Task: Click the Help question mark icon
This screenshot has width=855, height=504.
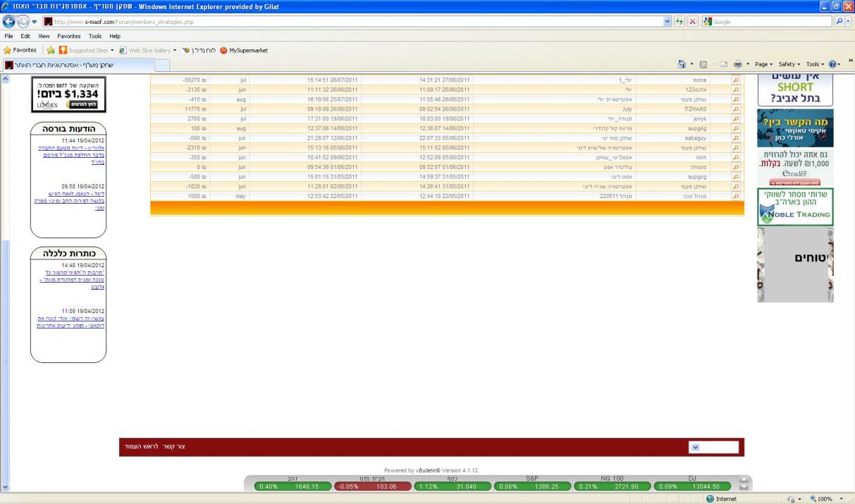Action: [x=834, y=64]
